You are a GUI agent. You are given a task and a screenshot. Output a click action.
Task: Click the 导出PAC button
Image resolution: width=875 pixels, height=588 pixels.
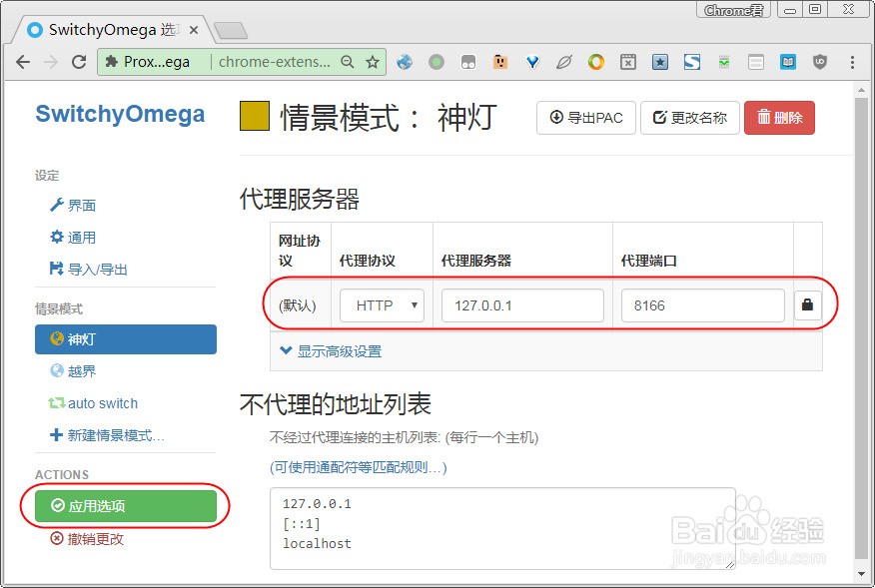586,118
